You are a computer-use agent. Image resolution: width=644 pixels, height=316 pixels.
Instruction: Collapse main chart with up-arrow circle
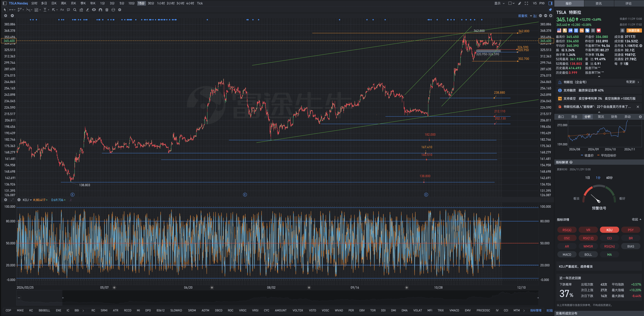point(12,15)
